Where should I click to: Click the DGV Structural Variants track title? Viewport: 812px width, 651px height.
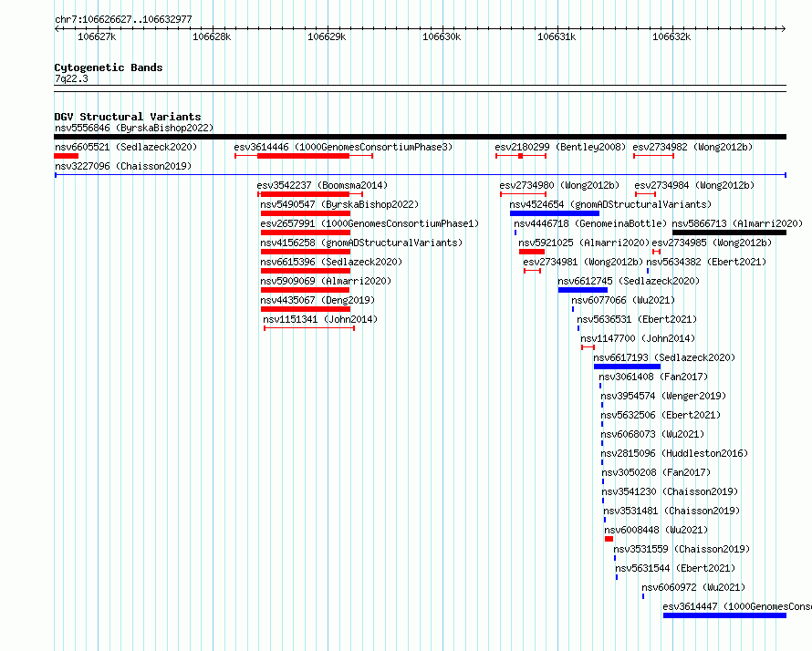128,117
